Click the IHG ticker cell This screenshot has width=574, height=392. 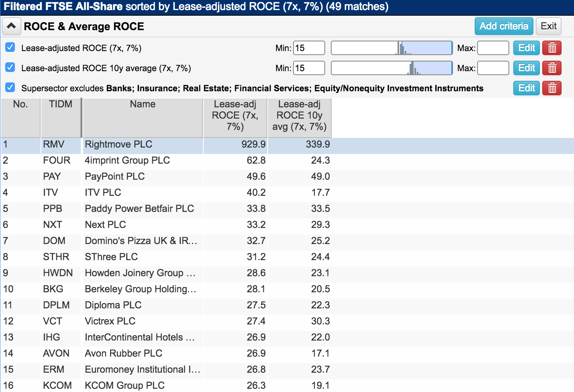tap(51, 337)
